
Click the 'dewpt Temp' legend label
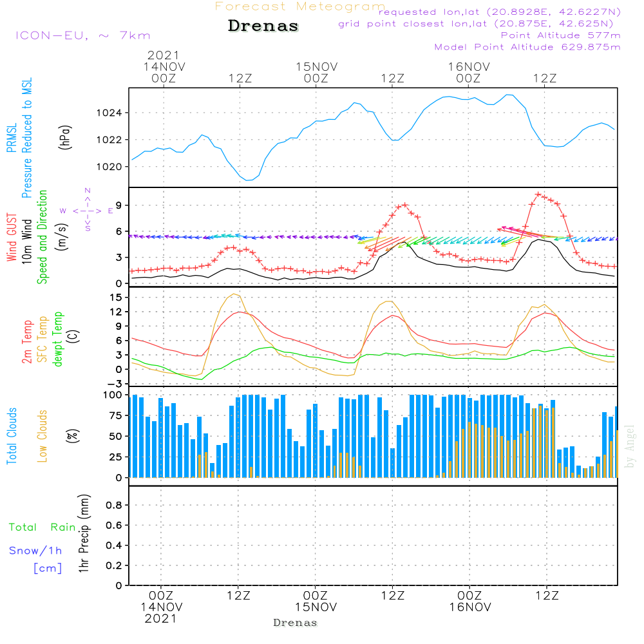[57, 339]
